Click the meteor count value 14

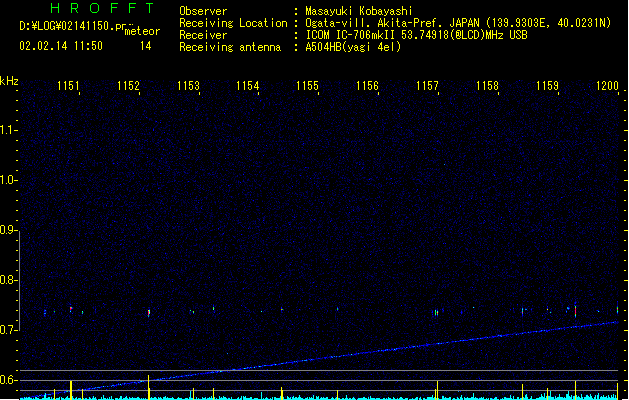[146, 46]
